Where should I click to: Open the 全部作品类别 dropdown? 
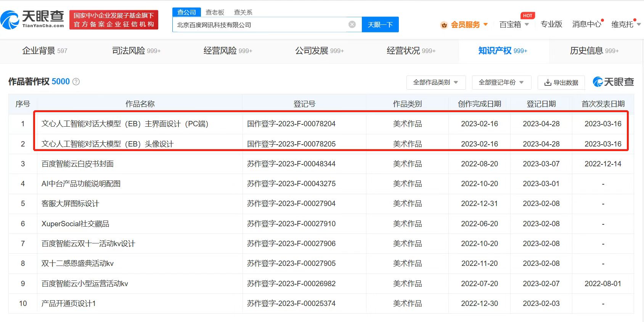436,82
